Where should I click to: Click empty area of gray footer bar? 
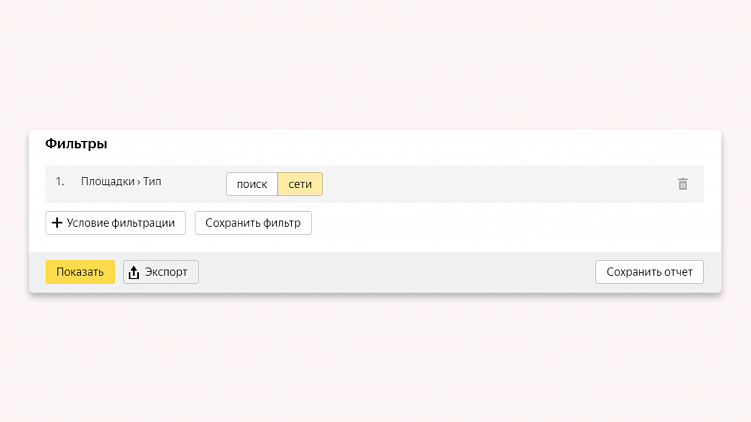[x=400, y=272]
